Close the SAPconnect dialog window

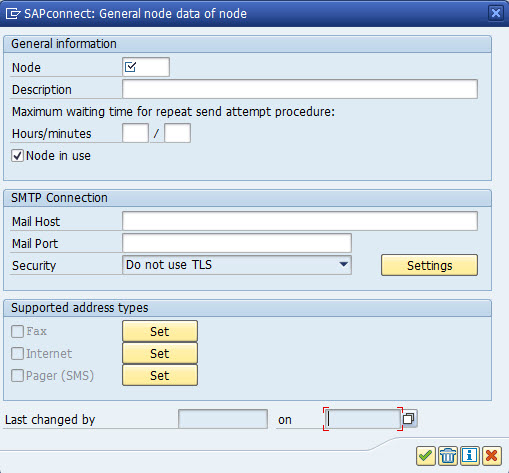pyautogui.click(x=496, y=13)
